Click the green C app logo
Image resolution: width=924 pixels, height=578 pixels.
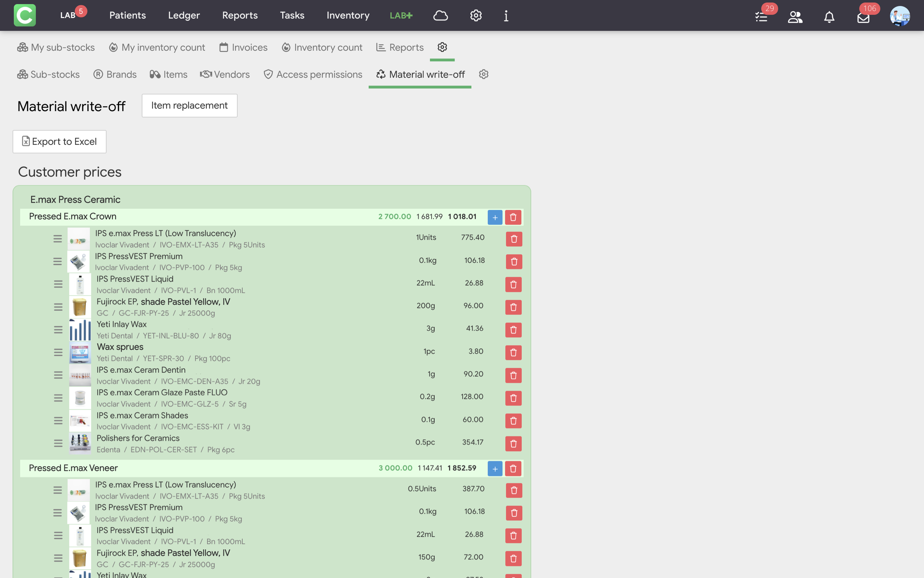click(25, 15)
